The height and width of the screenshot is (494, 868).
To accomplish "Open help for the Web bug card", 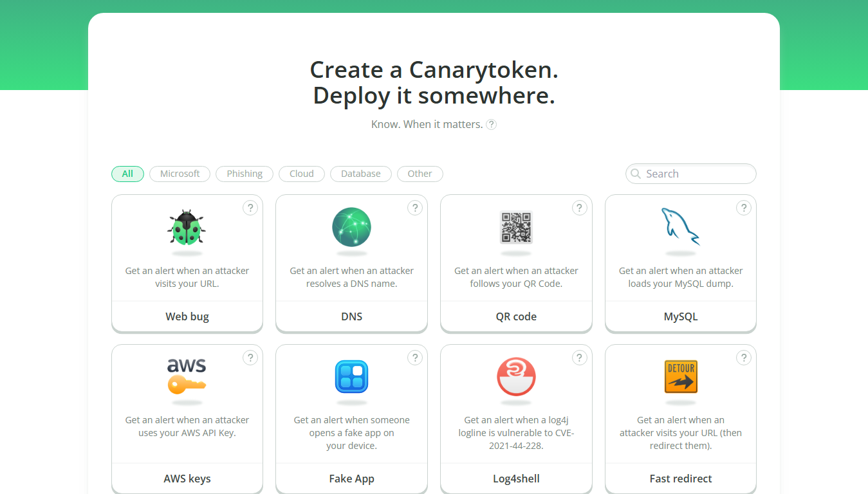I will (x=250, y=208).
